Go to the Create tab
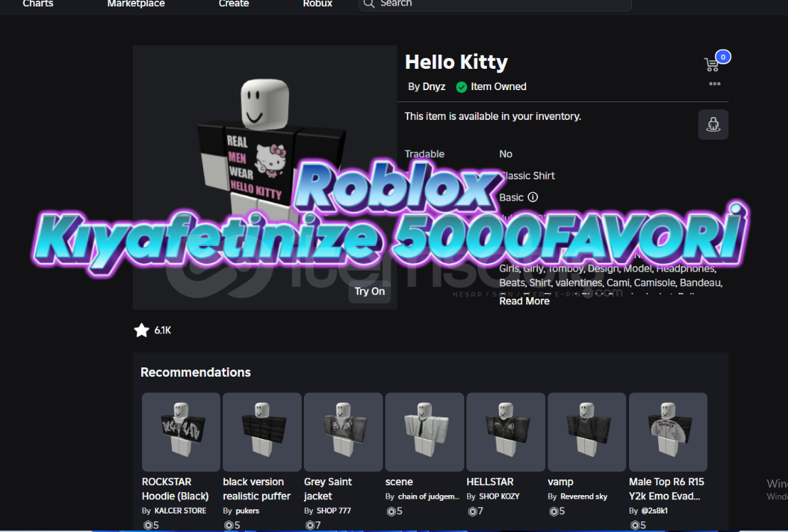The height and width of the screenshot is (532, 788). (234, 4)
